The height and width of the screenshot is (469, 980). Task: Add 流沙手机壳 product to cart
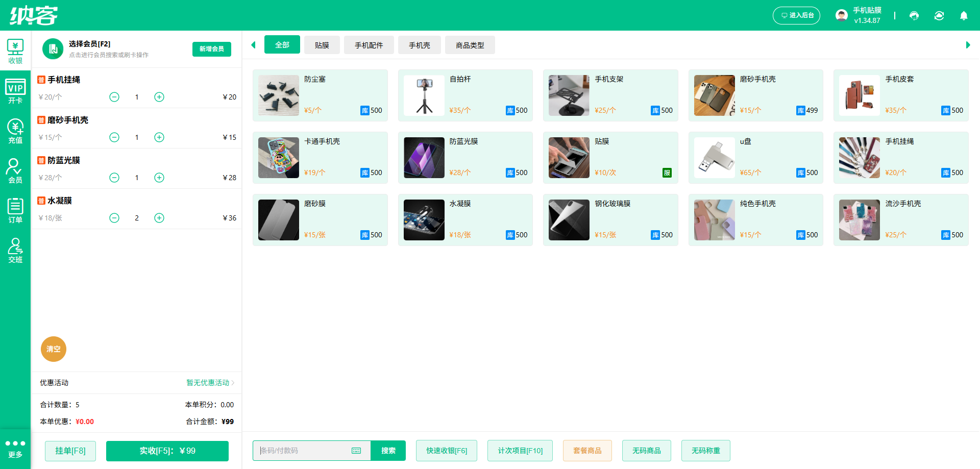(901, 220)
